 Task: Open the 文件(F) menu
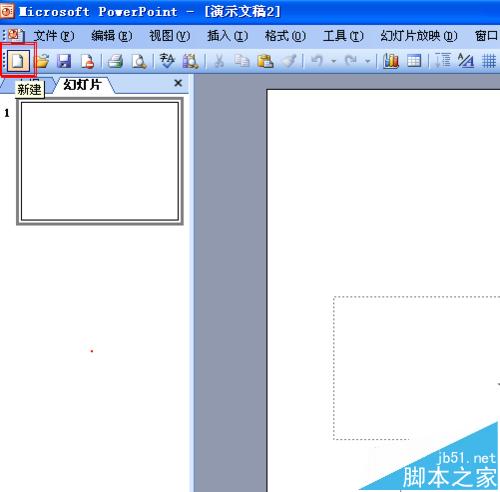54,36
